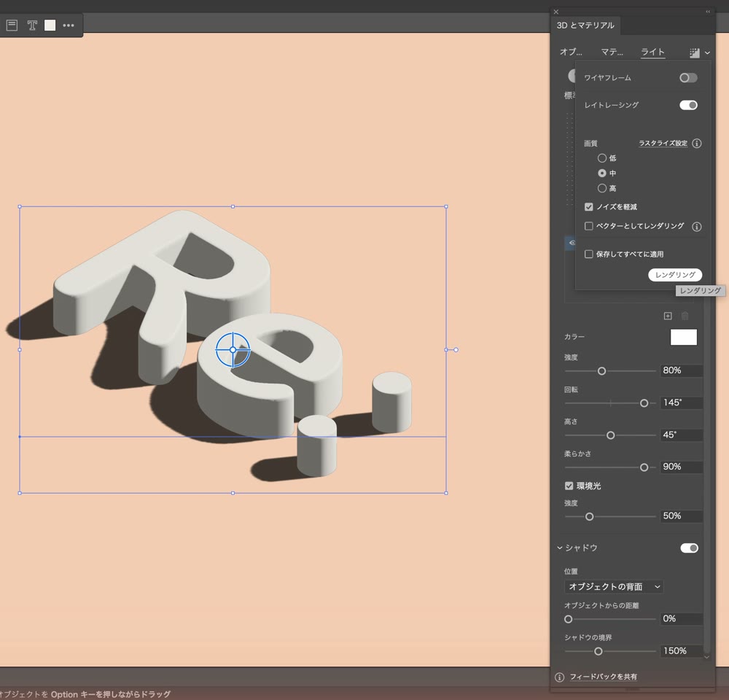Image resolution: width=729 pixels, height=700 pixels.
Task: Check the 保存してすべてに適用 checkbox
Action: click(x=588, y=254)
